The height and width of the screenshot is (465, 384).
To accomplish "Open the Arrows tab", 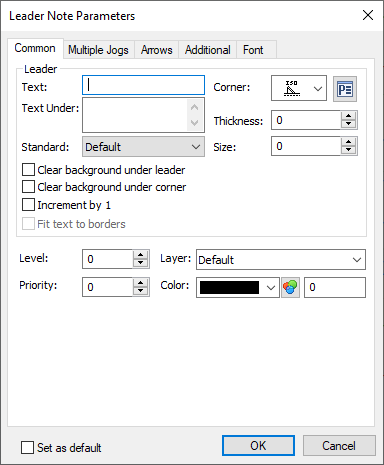I will 157,50.
